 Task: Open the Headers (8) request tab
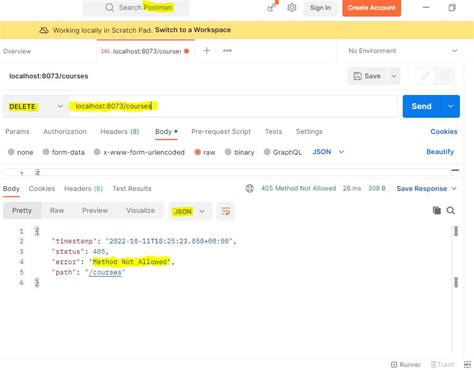120,132
